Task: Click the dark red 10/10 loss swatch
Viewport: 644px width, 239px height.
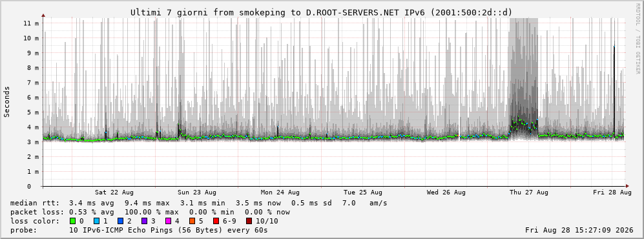Action: coord(249,221)
